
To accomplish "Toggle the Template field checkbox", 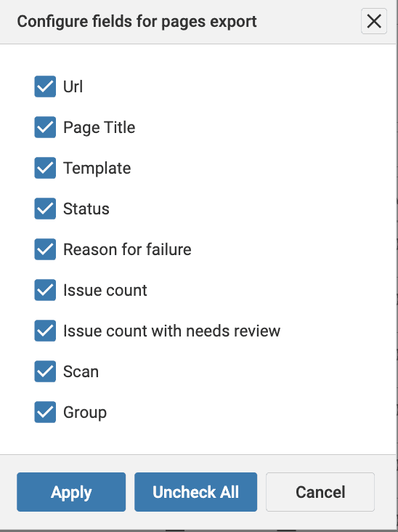I will [45, 168].
